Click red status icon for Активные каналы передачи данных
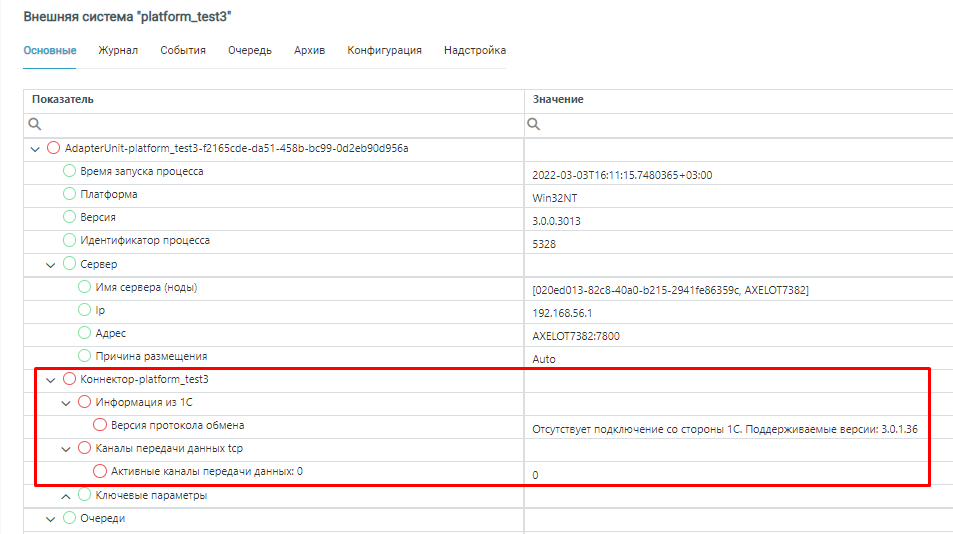The image size is (953, 534). [100, 471]
